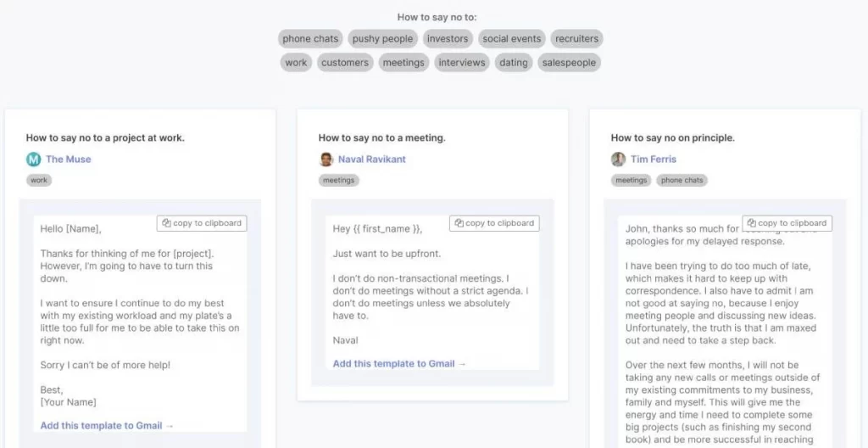Copy Tim Ferris template to clipboard
868x448 pixels.
[787, 223]
